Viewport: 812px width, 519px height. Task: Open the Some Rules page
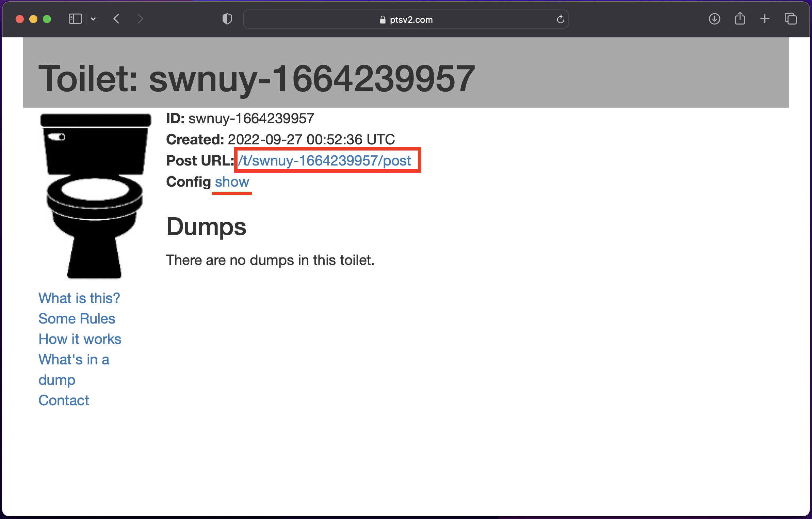77,318
